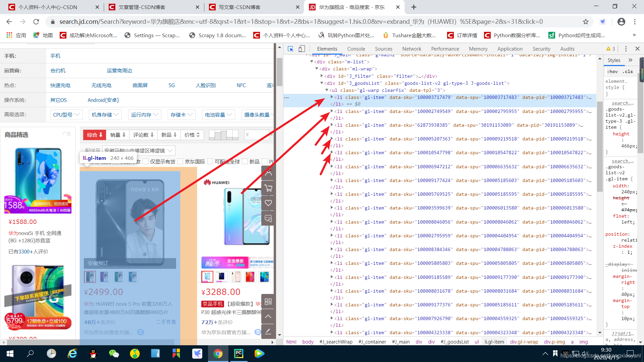Sort results by 价格
This screenshot has width=644, height=362.
[x=192, y=135]
